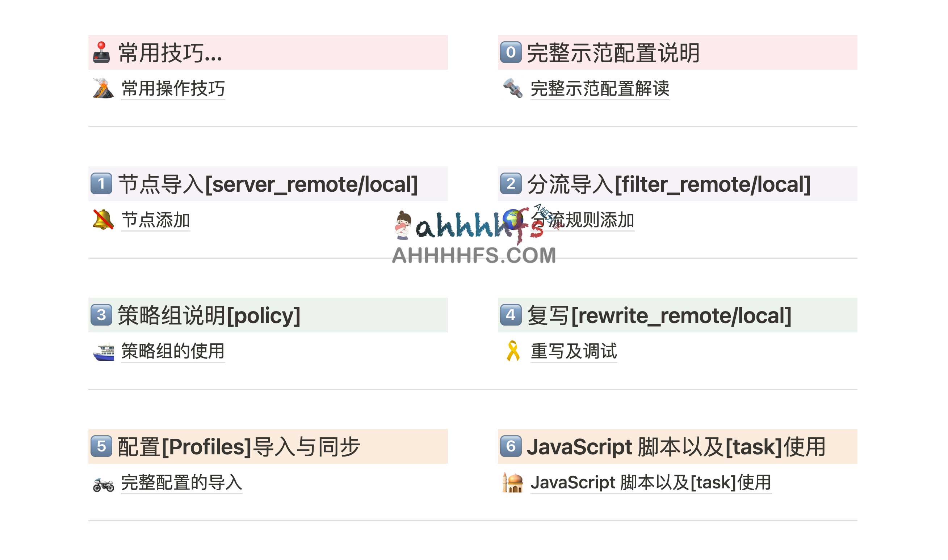Click the volcano icon next to 常用操作技巧
This screenshot has height=560, width=948.
coord(103,88)
